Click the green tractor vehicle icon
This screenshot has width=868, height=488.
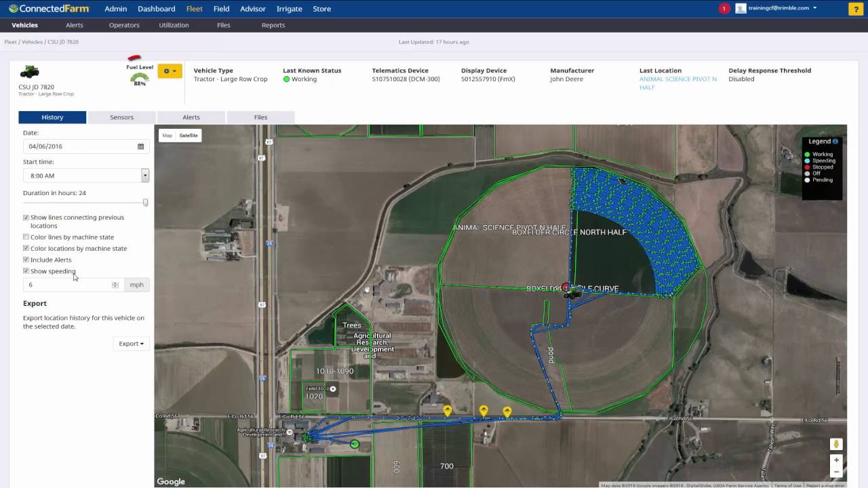pyautogui.click(x=29, y=72)
